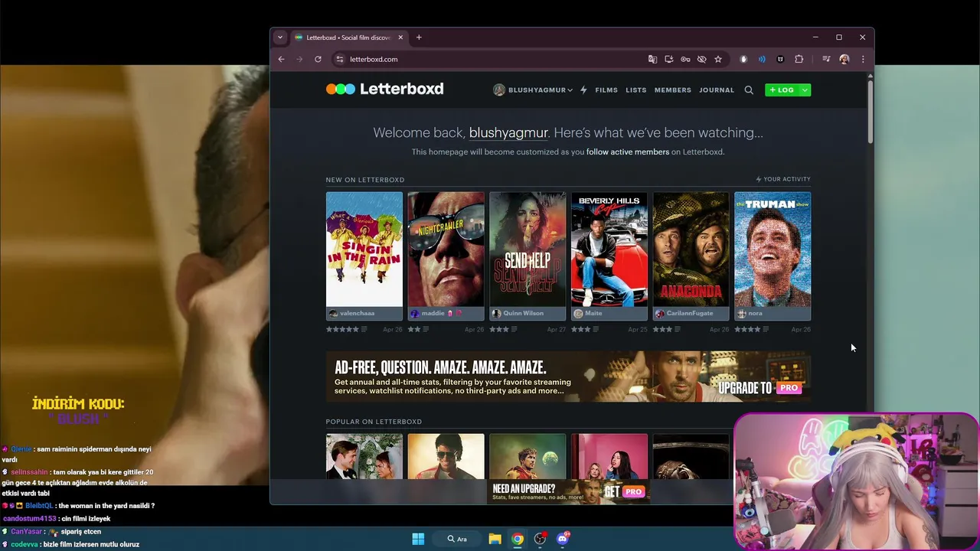Open the JOURNAL page
Image resolution: width=980 pixels, height=551 pixels.
pyautogui.click(x=717, y=90)
